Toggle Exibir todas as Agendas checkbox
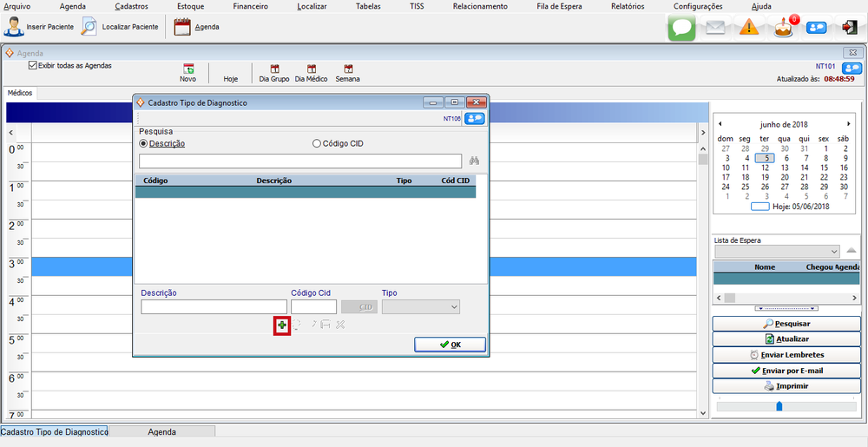 pos(33,65)
